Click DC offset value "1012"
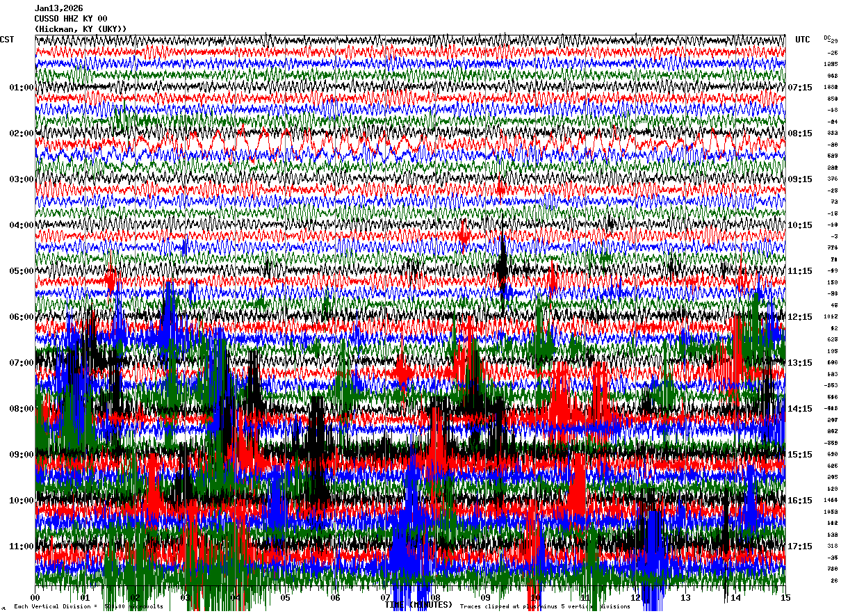Image resolution: width=841 pixels, height=616 pixels. tap(830, 317)
